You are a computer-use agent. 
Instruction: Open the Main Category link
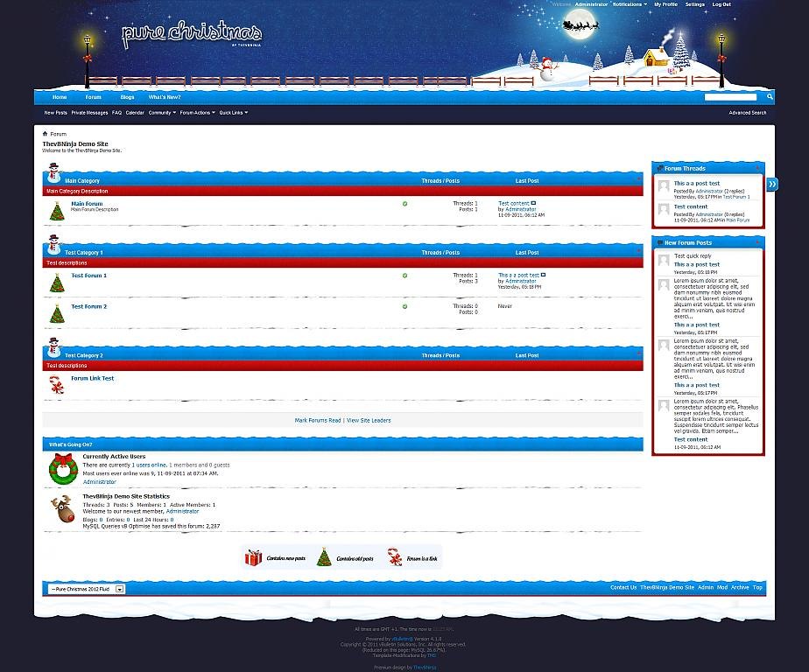click(82, 181)
